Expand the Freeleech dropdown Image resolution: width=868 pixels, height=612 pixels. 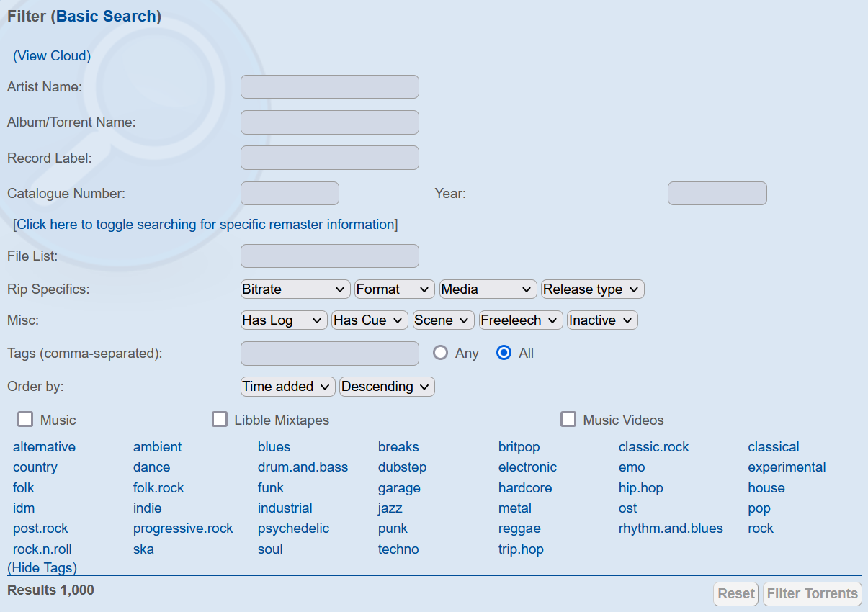tap(521, 320)
